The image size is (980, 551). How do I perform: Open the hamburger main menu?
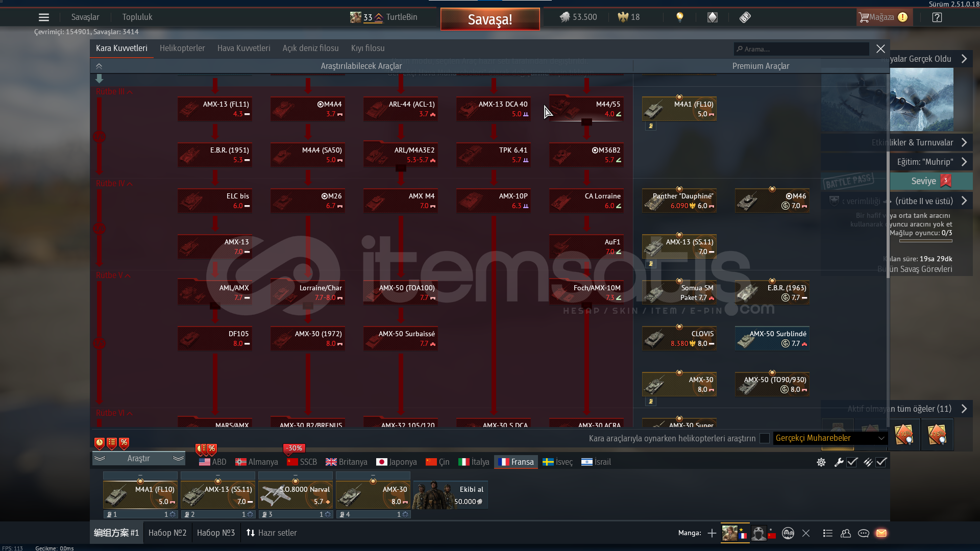coord(44,17)
